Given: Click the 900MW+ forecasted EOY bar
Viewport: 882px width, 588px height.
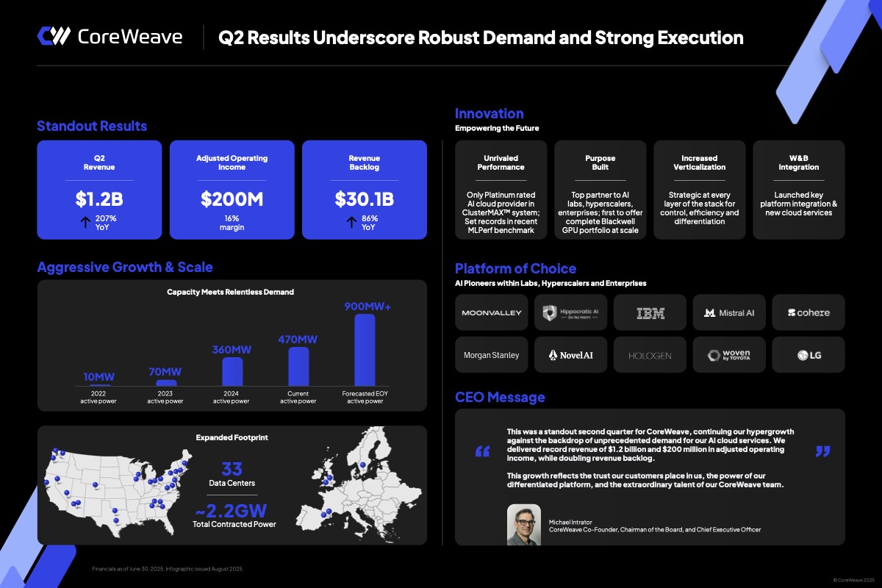Looking at the screenshot, I should [365, 351].
